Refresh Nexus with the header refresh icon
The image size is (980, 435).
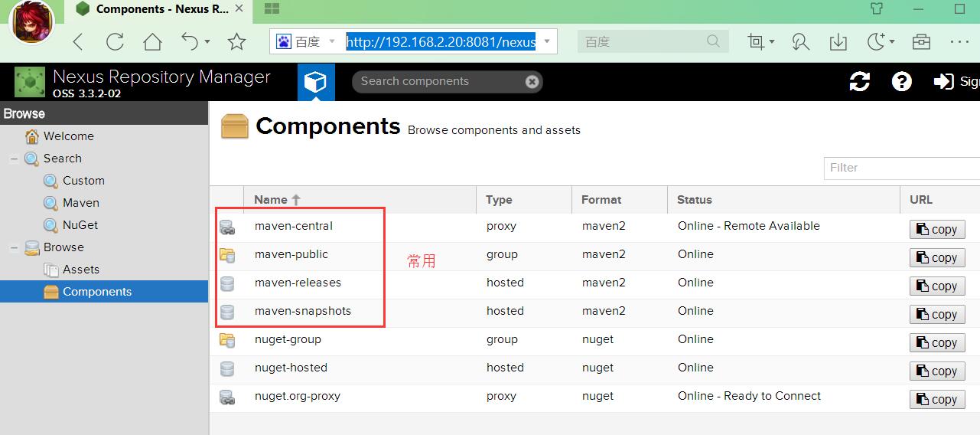point(860,81)
